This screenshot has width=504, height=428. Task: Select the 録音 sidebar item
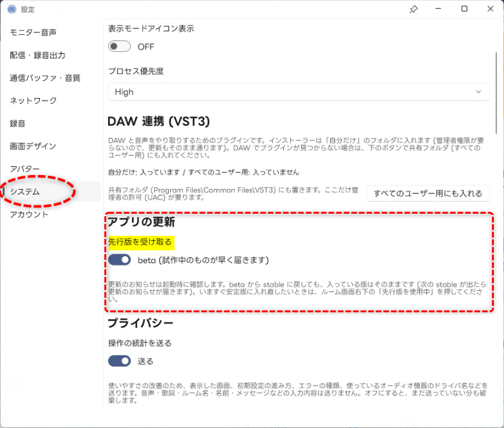tap(17, 123)
